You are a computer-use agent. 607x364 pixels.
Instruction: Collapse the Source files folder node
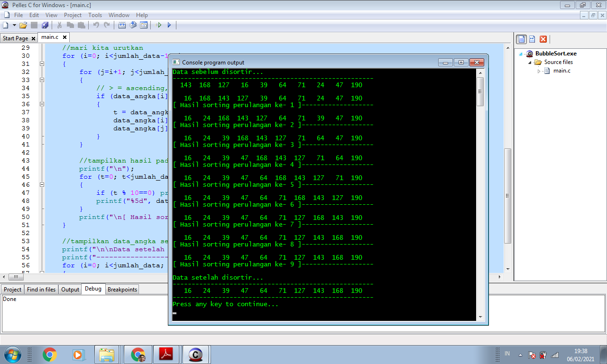pyautogui.click(x=530, y=63)
